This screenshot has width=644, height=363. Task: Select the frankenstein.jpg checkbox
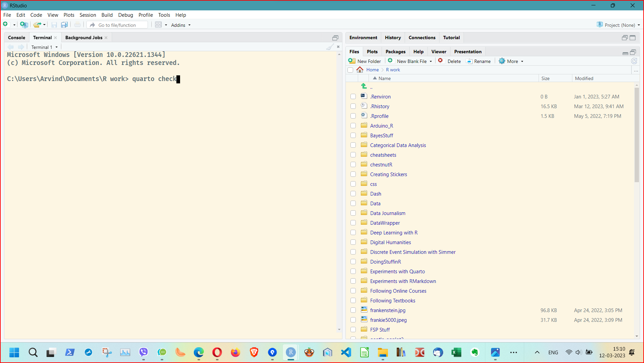(353, 310)
